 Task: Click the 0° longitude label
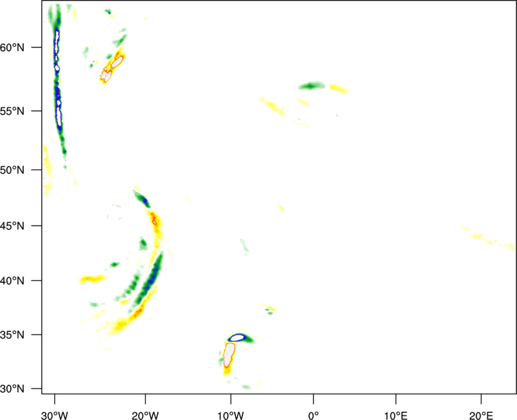click(x=313, y=415)
